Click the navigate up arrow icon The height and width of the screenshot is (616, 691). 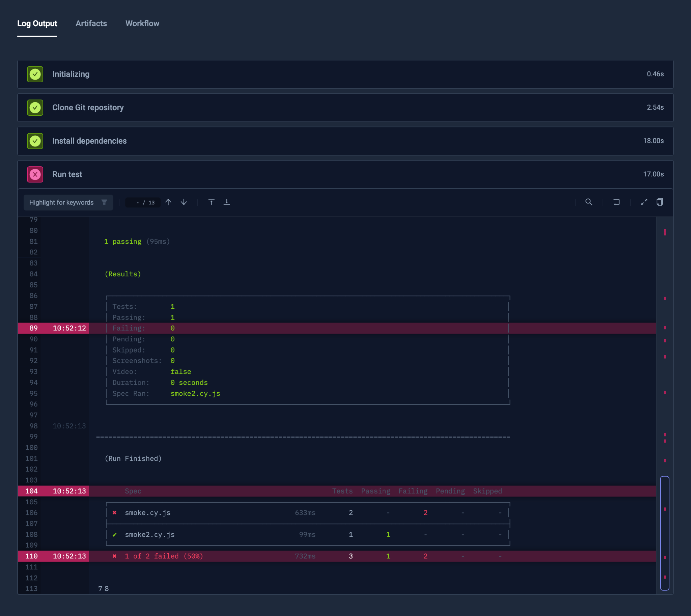pyautogui.click(x=168, y=202)
